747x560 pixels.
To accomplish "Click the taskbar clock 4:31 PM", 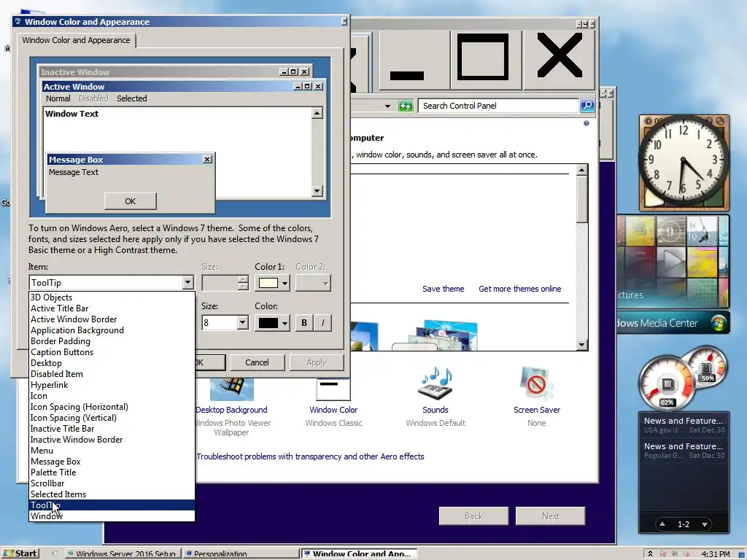I will (716, 554).
